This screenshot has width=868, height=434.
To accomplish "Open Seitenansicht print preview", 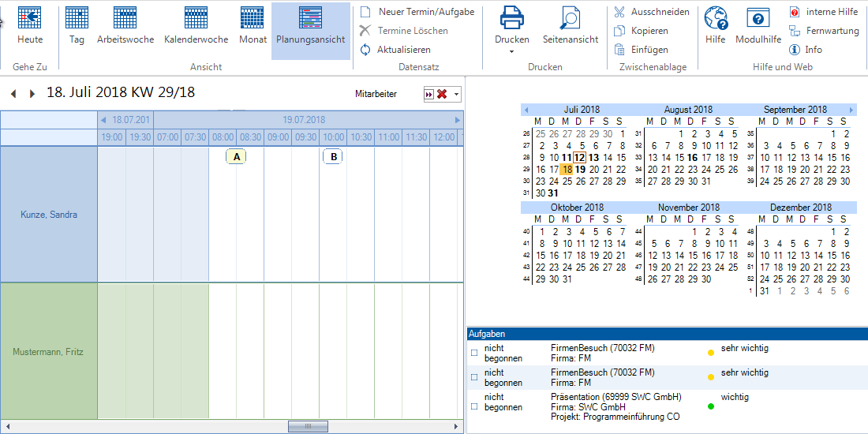I will pos(570,18).
